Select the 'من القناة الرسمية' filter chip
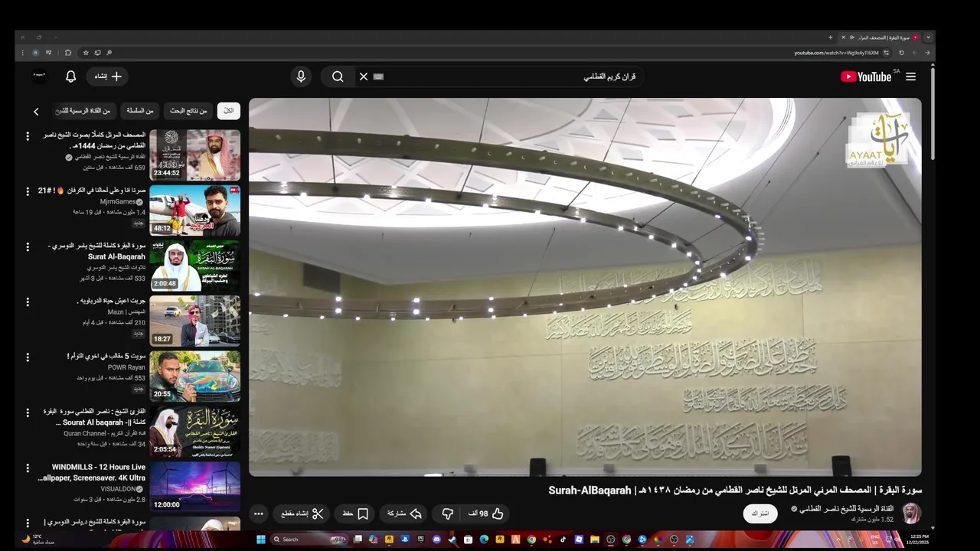Screen dimensions: 980x551 tap(83, 111)
